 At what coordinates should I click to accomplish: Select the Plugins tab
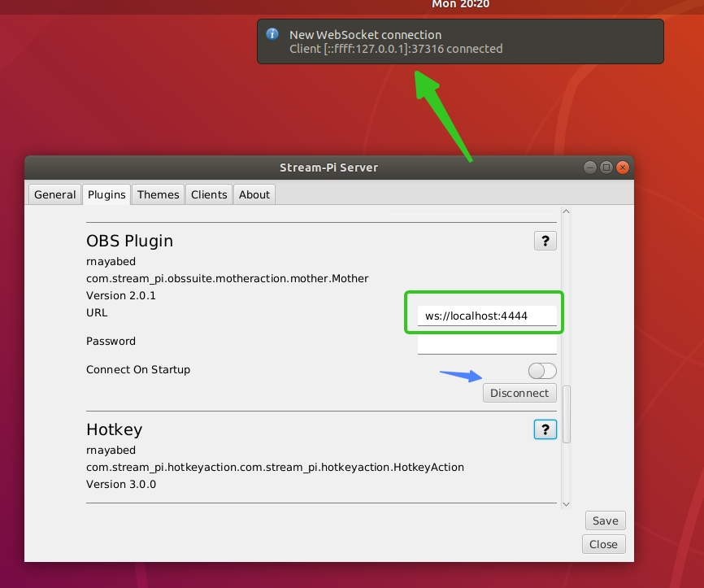106,194
